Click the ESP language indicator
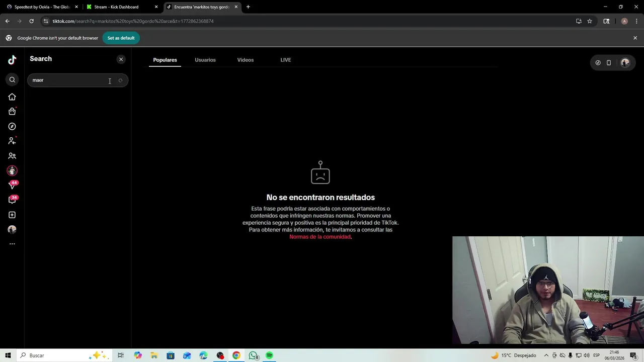The width and height of the screenshot is (644, 362). 596,355
